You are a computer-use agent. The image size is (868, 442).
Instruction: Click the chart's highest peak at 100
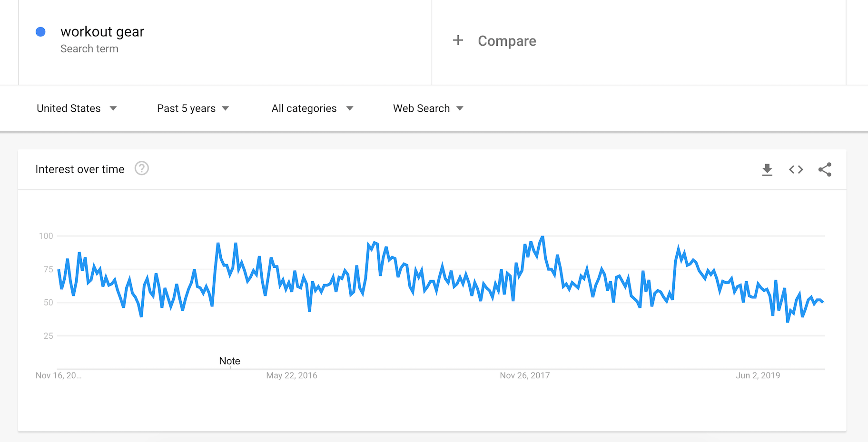point(542,237)
